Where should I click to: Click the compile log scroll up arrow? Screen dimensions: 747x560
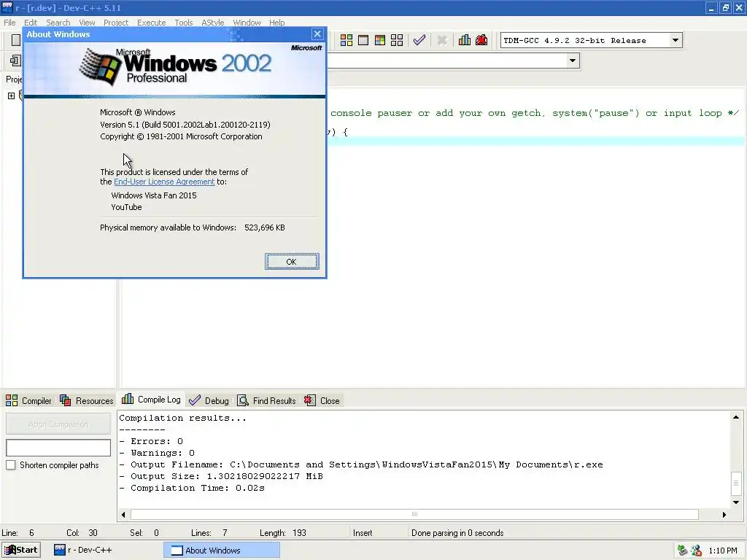click(735, 417)
